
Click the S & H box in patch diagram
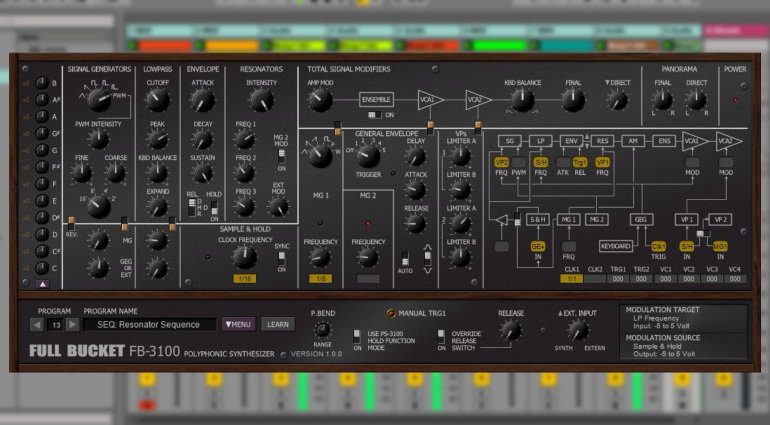[538, 219]
